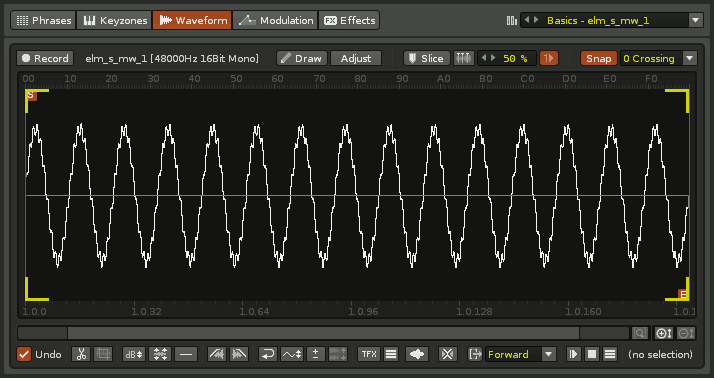The width and height of the screenshot is (714, 378).
Task: Click the TFX process track effects button
Action: click(x=368, y=354)
